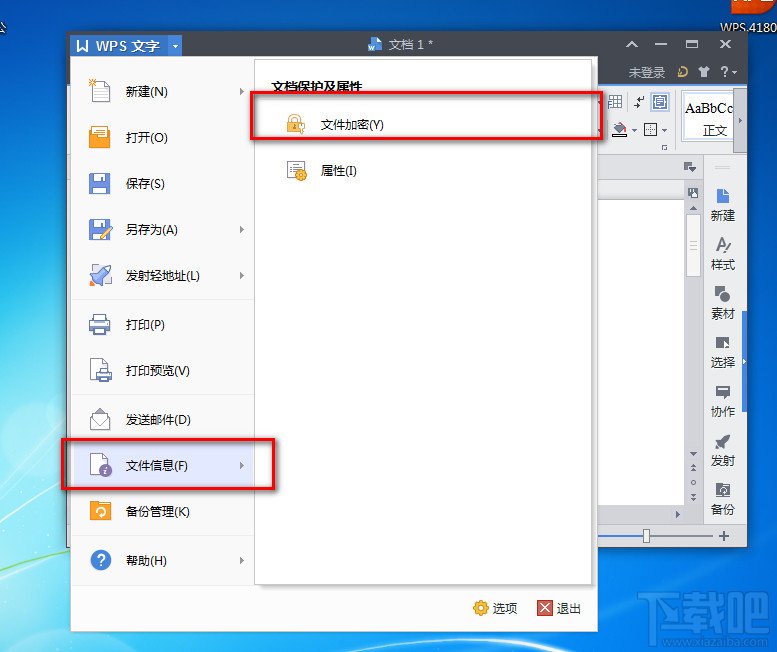Expand the 另存为(A) submenu arrow
This screenshot has height=652, width=777.
242,229
